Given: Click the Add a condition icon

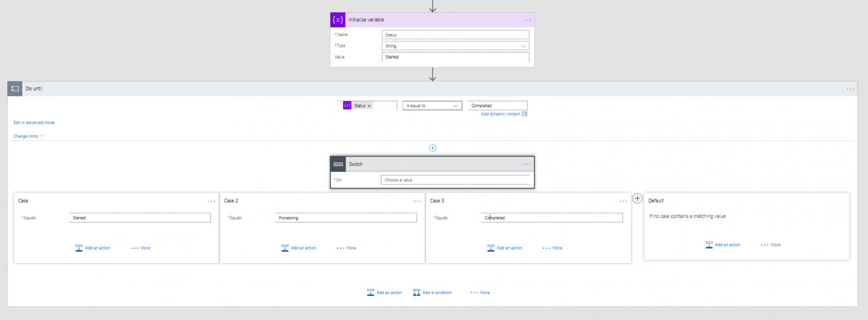Looking at the screenshot, I should tap(417, 293).
